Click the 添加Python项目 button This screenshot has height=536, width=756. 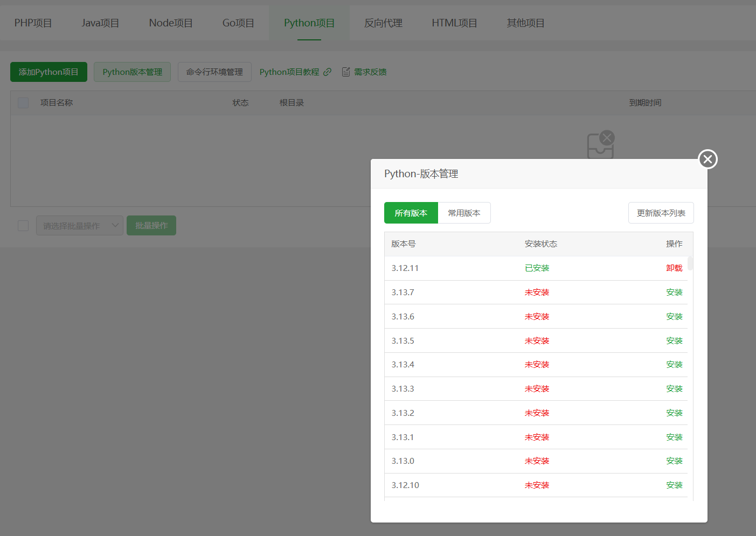pos(48,72)
